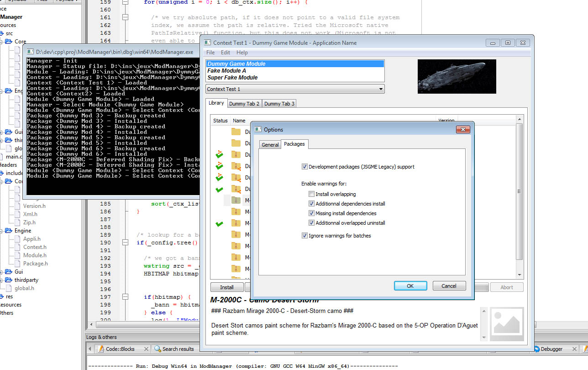588x370 pixels.
Task: Open the File menu in Context Test window
Action: click(x=210, y=53)
